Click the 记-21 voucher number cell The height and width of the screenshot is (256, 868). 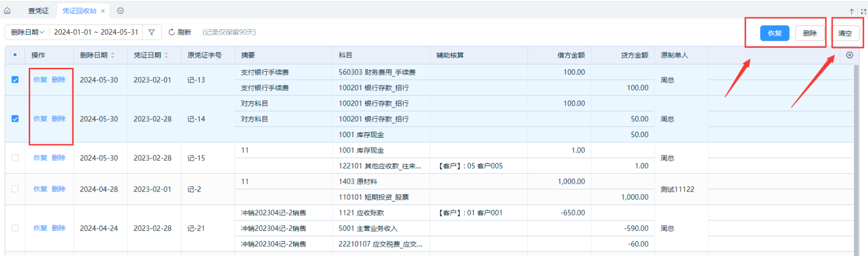[208, 228]
